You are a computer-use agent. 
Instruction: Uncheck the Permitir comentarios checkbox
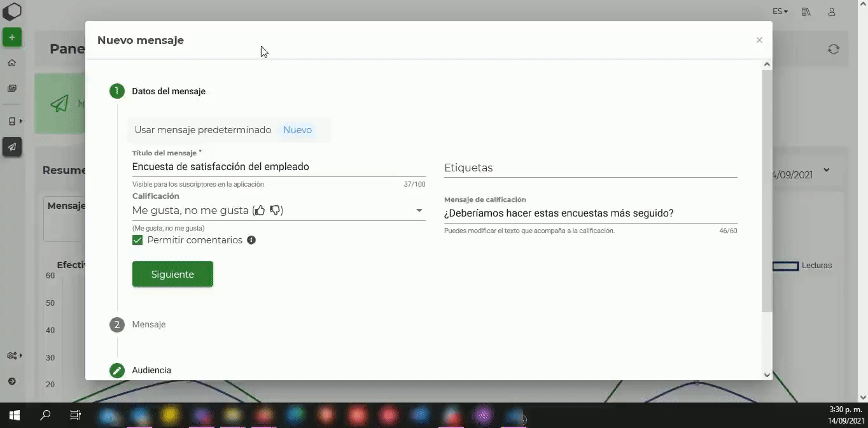coord(137,240)
